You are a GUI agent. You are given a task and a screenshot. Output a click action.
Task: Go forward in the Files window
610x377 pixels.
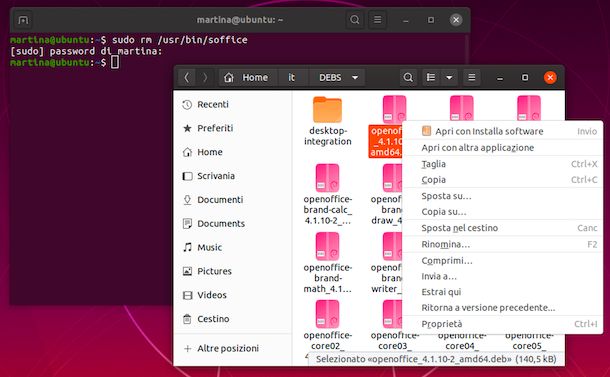pos(205,77)
